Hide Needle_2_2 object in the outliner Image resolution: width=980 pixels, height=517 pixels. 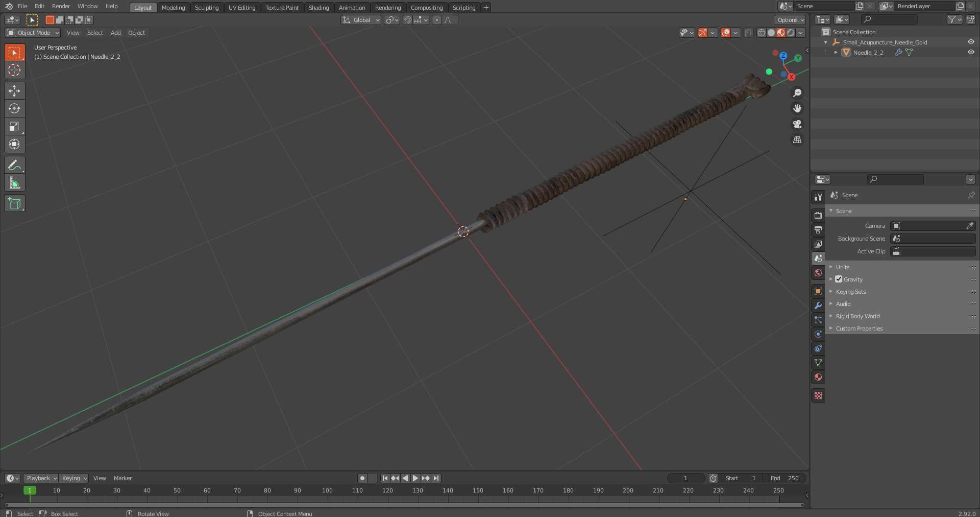(971, 52)
